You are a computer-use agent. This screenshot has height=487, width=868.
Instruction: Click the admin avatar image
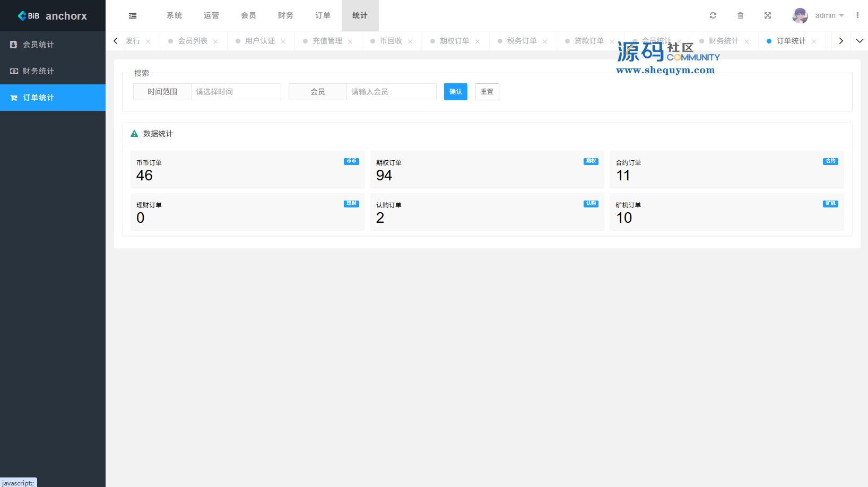(x=800, y=16)
